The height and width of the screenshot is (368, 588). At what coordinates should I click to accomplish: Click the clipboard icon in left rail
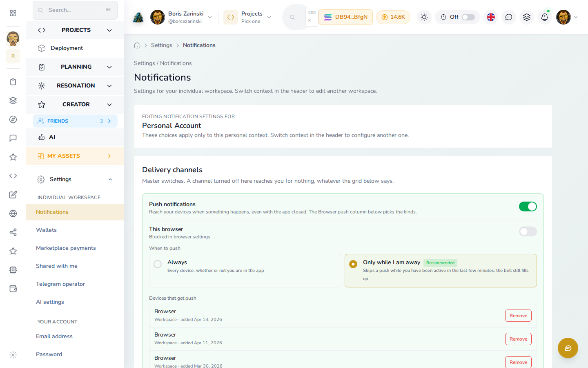(13, 82)
